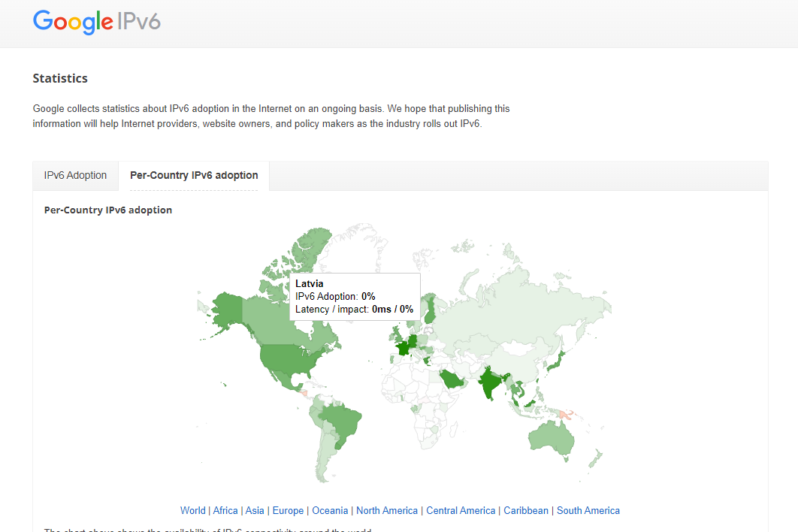Click France on the adoption map
Screen dimensions: 798x532
click(x=402, y=348)
